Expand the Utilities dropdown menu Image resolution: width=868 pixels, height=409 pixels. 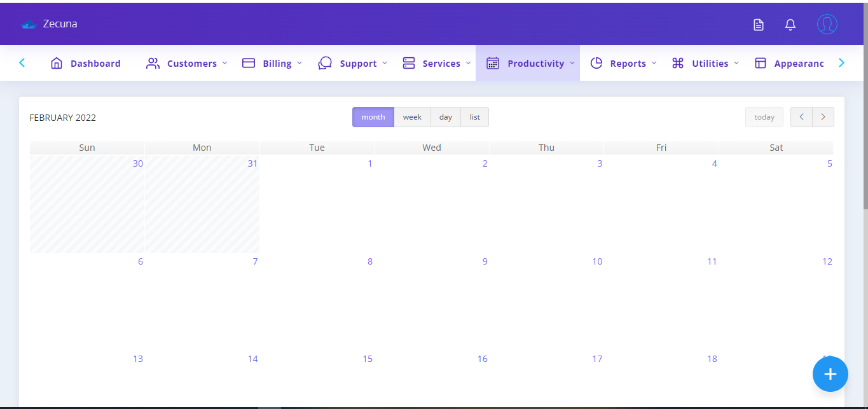click(x=737, y=63)
